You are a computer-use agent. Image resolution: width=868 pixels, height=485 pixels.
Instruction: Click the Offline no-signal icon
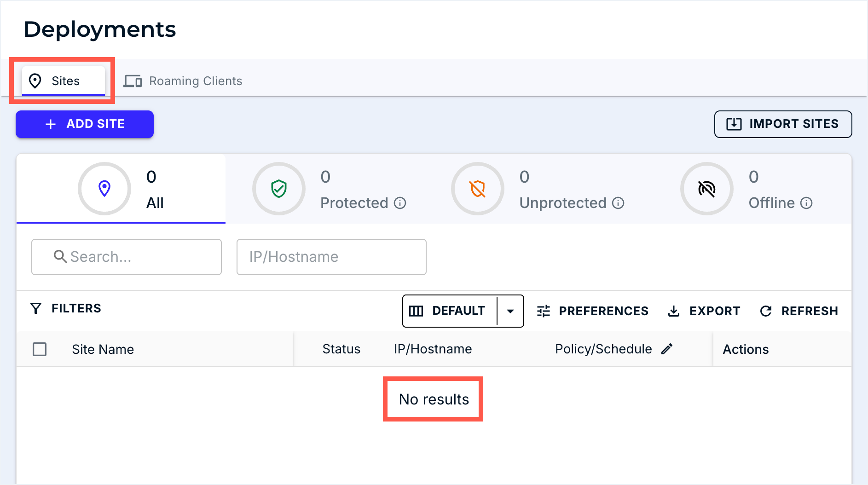click(x=706, y=189)
